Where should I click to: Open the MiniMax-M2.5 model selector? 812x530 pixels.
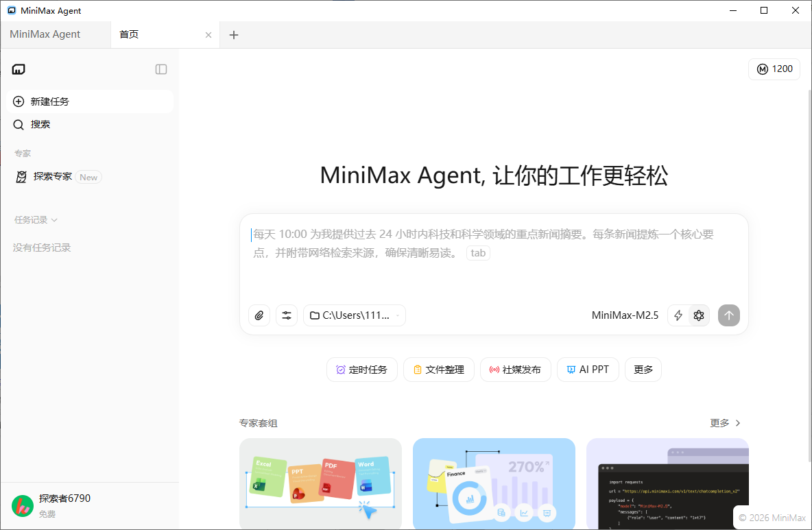coord(625,315)
